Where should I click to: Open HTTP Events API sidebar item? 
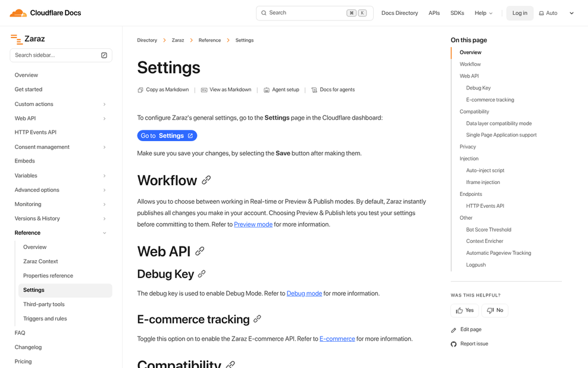[35, 132]
